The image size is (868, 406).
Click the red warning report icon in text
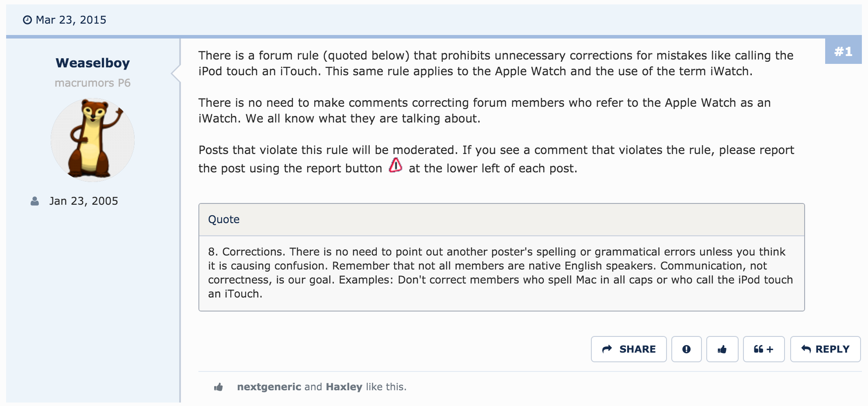coord(396,166)
